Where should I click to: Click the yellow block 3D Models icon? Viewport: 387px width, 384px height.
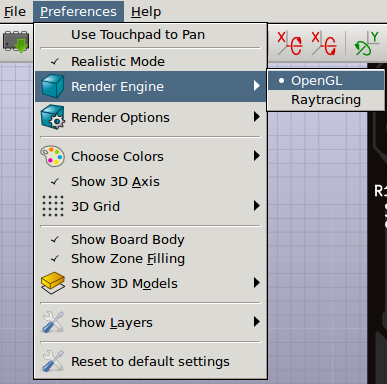click(53, 283)
